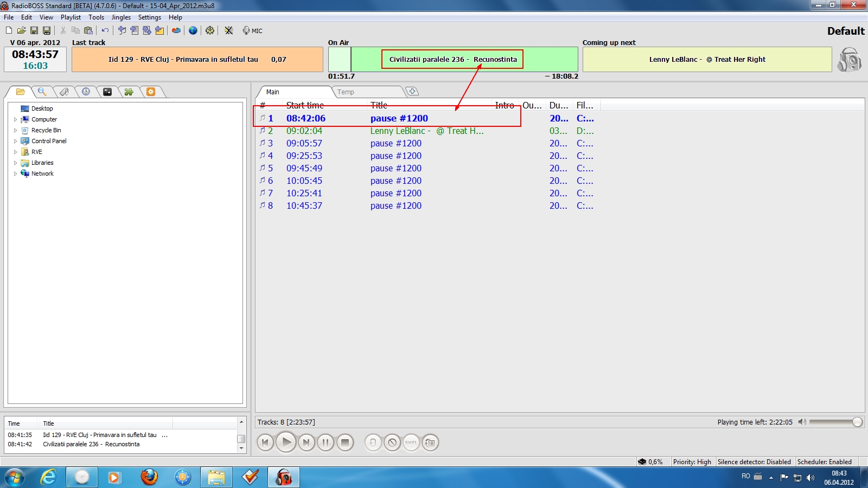The height and width of the screenshot is (488, 868).
Task: Click the large Play button
Action: pyautogui.click(x=286, y=442)
